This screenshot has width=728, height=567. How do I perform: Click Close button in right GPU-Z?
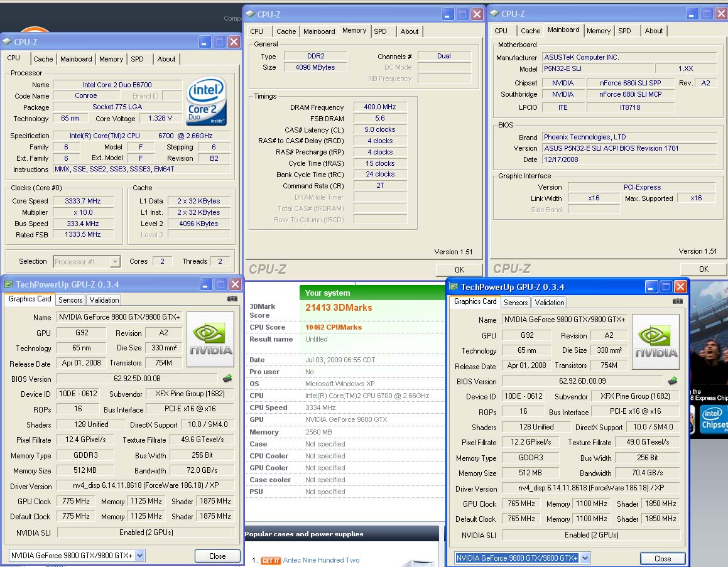[663, 559]
